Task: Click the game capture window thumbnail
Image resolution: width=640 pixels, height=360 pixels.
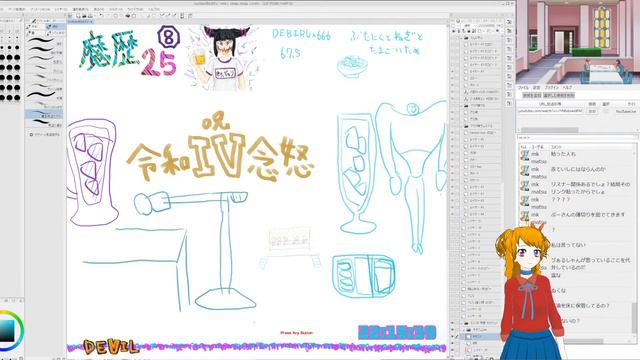Action: coord(578,42)
